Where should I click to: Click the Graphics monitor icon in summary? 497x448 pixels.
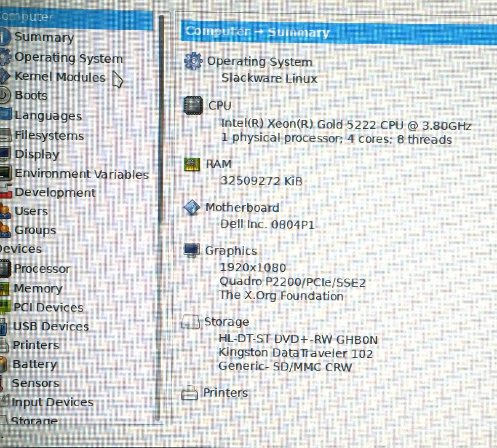pyautogui.click(x=191, y=250)
